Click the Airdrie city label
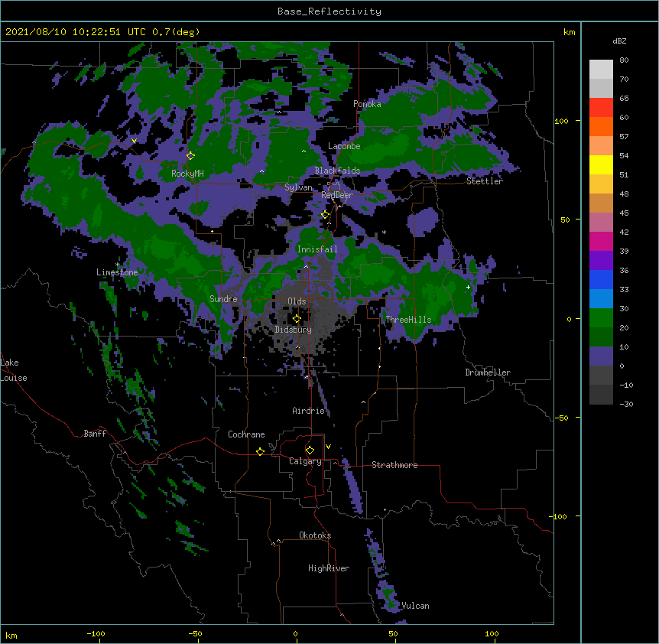Viewport: 659px width, 644px height. tap(309, 411)
